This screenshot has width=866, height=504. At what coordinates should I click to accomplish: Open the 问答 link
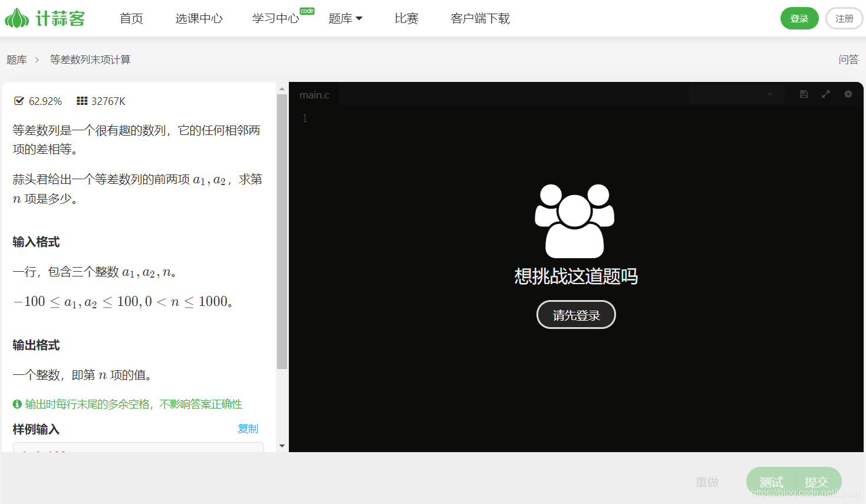848,60
